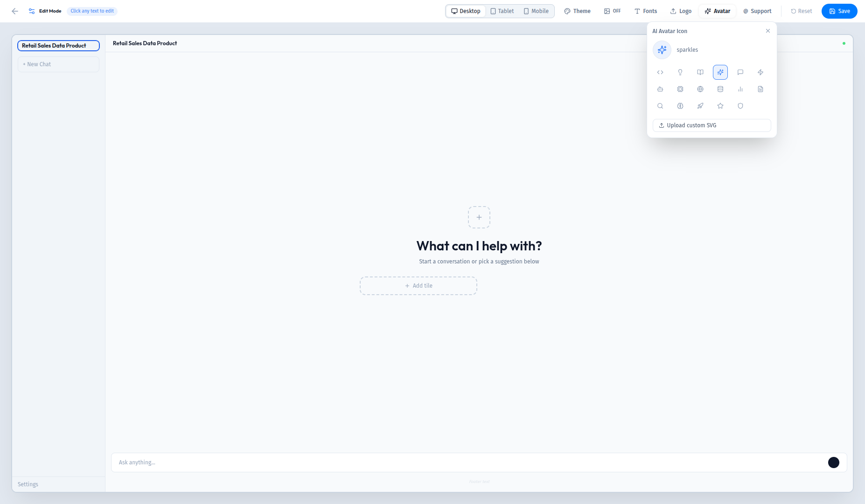Image resolution: width=865 pixels, height=504 pixels.
Task: Select the magnifying glass avatar icon
Action: tap(660, 106)
